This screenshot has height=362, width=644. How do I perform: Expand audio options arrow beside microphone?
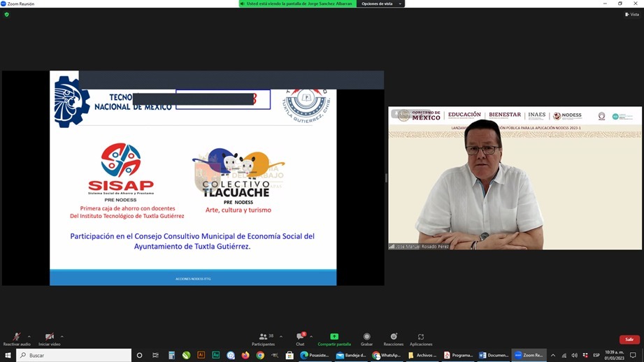coord(29,337)
